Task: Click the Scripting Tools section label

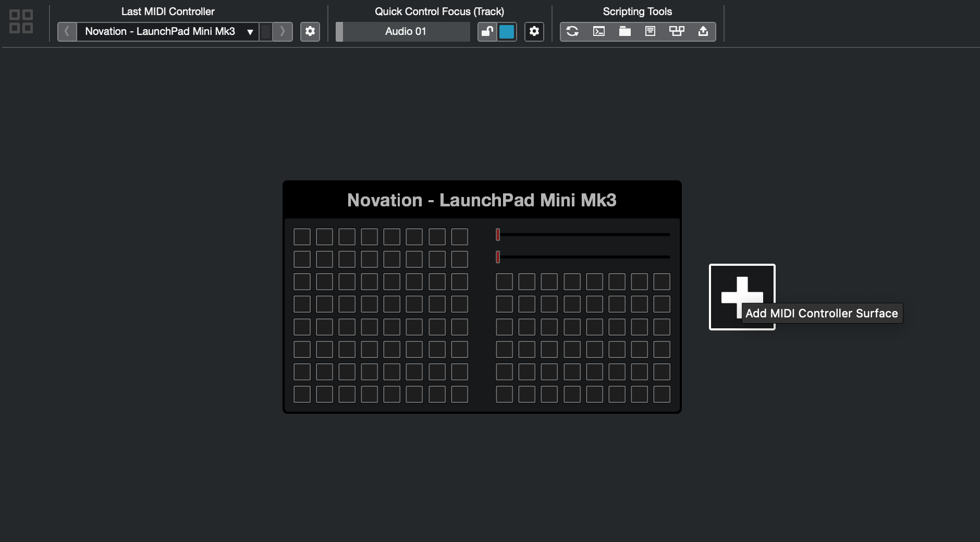Action: pos(637,11)
